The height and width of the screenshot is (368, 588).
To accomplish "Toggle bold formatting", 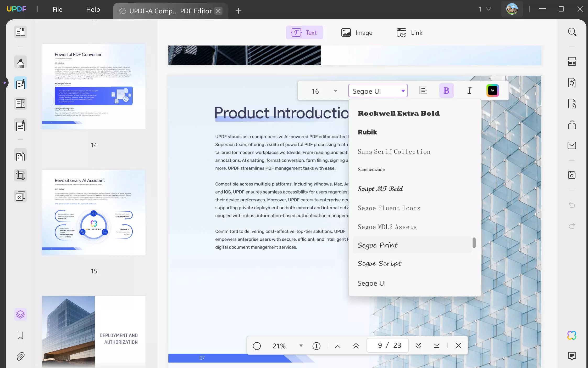I will tap(446, 90).
